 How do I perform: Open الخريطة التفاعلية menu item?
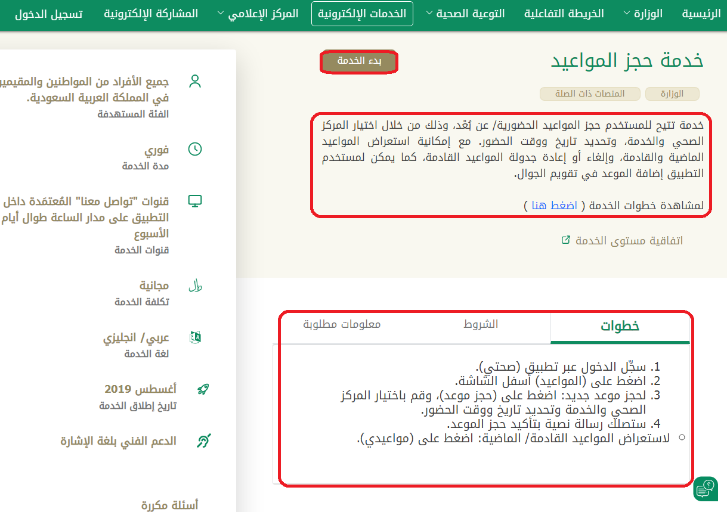pyautogui.click(x=564, y=13)
